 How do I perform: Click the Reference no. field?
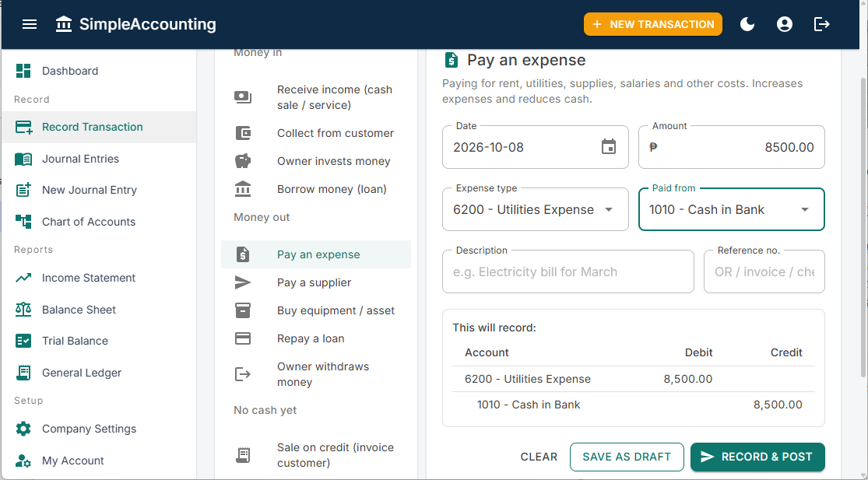[764, 272]
